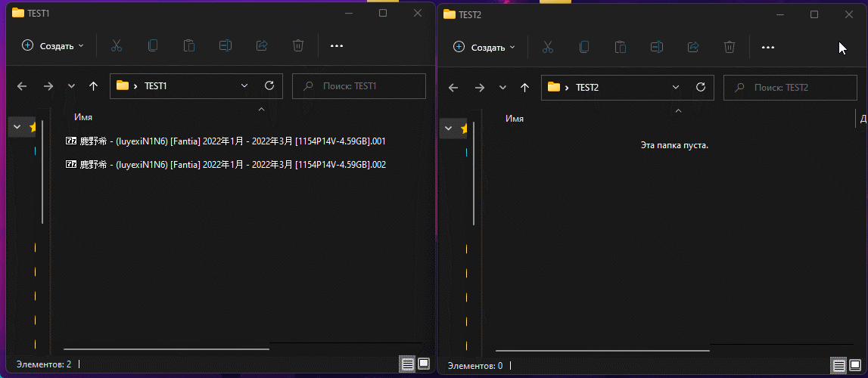Go back in TEST1 window
Image resolution: width=868 pixels, height=378 pixels.
pyautogui.click(x=22, y=85)
